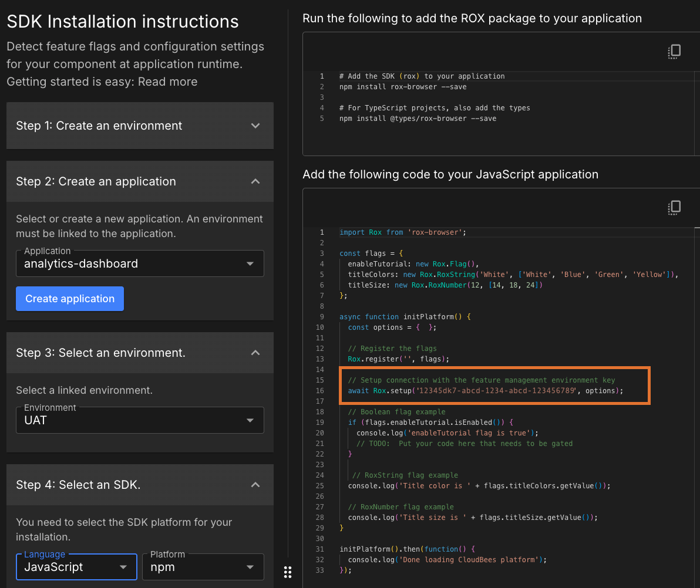Collapse the Step 3: Select an environment section
The height and width of the screenshot is (588, 700).
pyautogui.click(x=255, y=353)
